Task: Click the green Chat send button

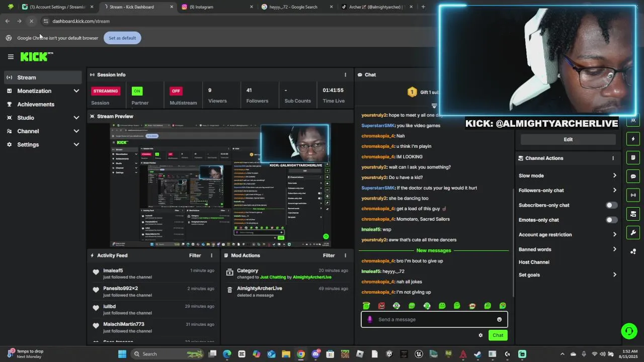Action: click(498, 335)
